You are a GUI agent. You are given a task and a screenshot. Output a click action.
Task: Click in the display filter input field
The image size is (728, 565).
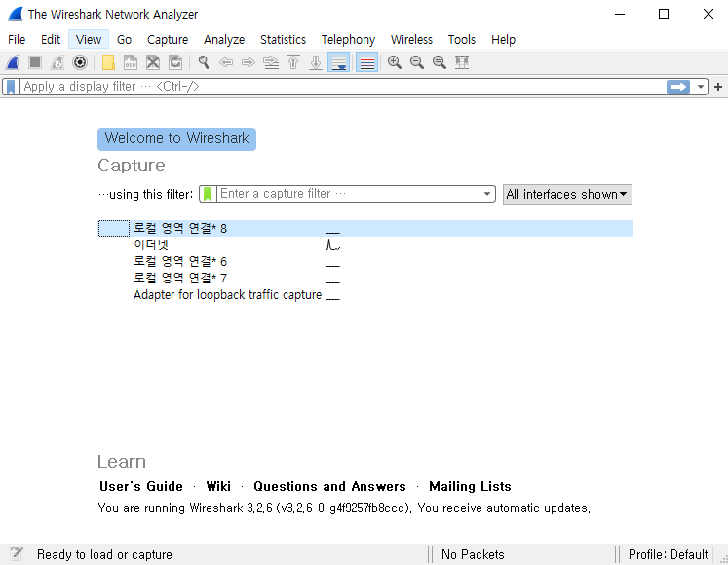pos(343,87)
